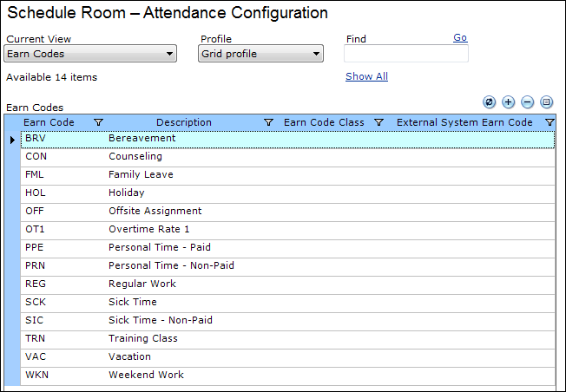Remove earn code with minus icon

(x=528, y=102)
